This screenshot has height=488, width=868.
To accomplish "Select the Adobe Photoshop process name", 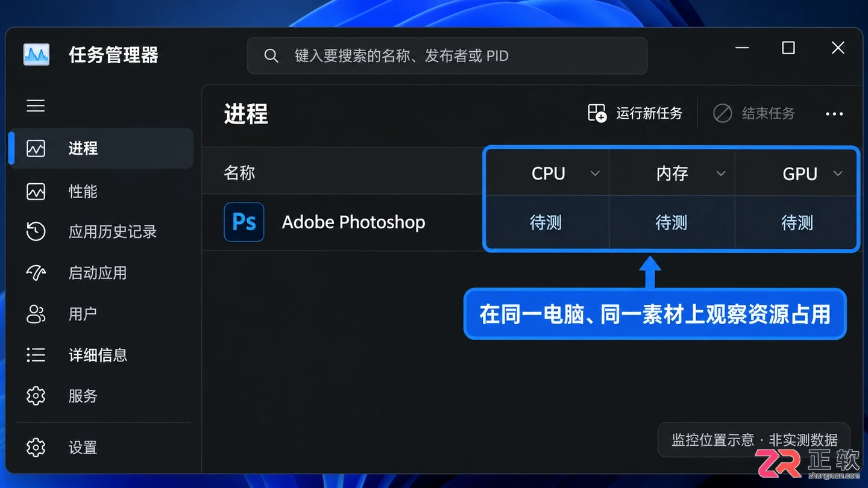I will [354, 222].
